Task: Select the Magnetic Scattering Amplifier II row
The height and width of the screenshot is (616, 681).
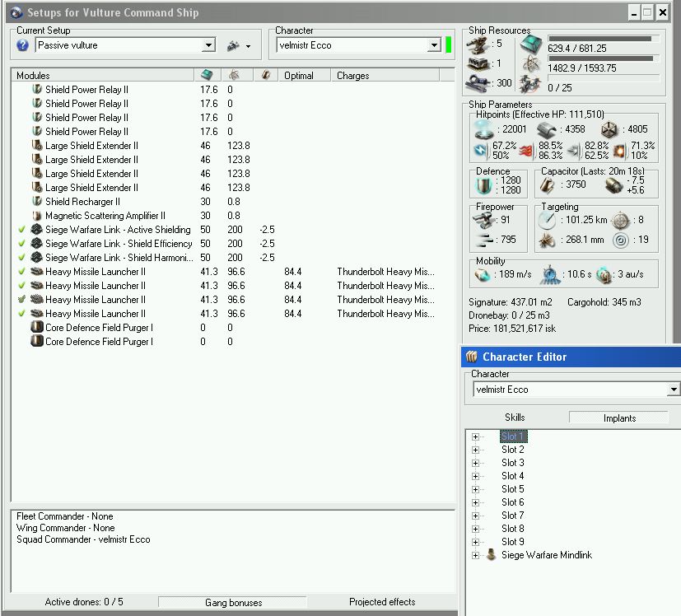Action: point(232,216)
